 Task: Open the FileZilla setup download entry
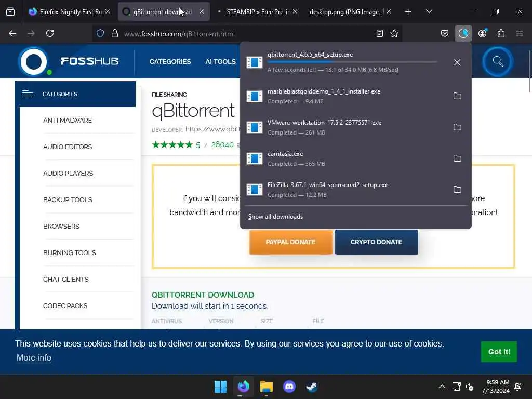coord(346,190)
